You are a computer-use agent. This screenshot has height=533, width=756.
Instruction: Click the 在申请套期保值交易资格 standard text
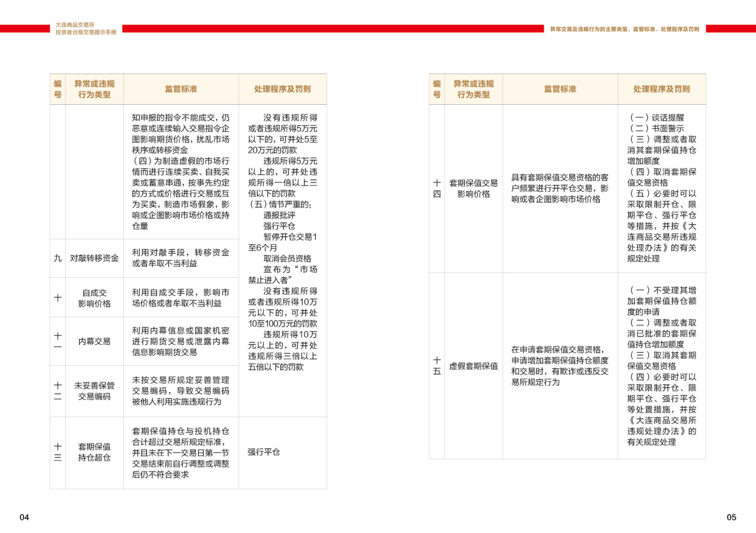560,365
